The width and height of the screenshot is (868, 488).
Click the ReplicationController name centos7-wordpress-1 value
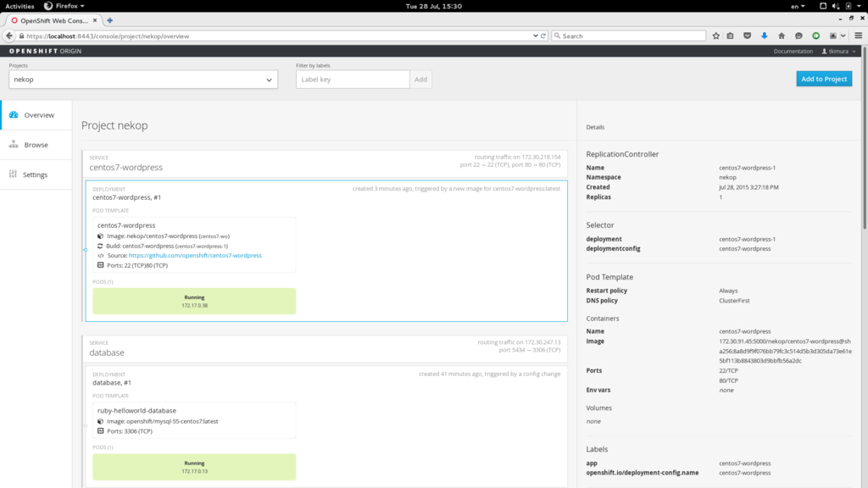pyautogui.click(x=747, y=168)
